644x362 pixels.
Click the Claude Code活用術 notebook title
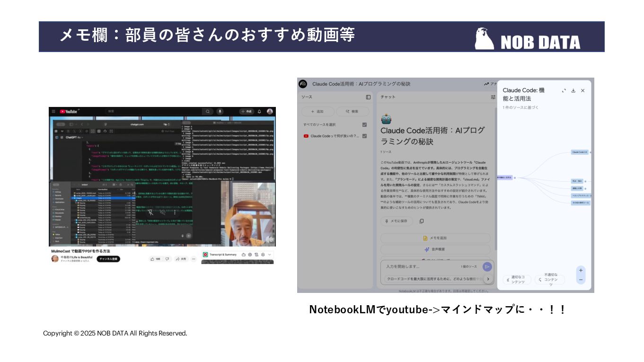[x=362, y=84]
